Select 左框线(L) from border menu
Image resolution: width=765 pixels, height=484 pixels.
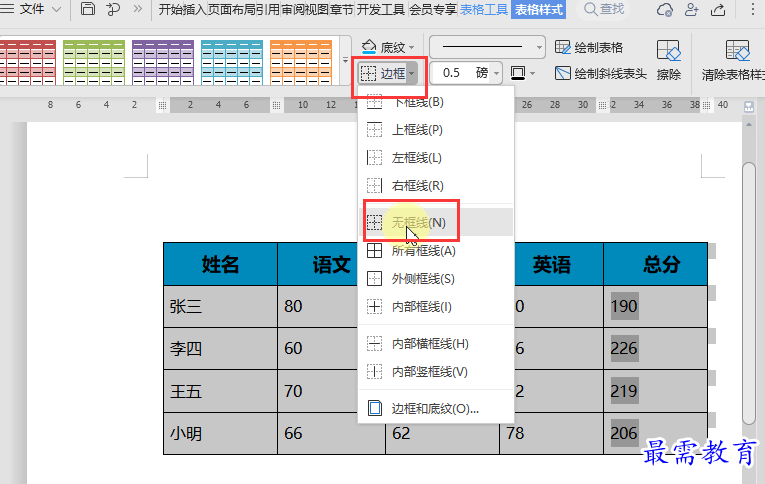click(436, 158)
